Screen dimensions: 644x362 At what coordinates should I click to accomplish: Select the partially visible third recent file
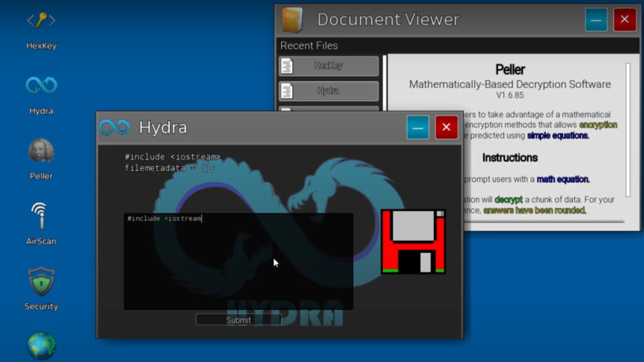click(328, 110)
